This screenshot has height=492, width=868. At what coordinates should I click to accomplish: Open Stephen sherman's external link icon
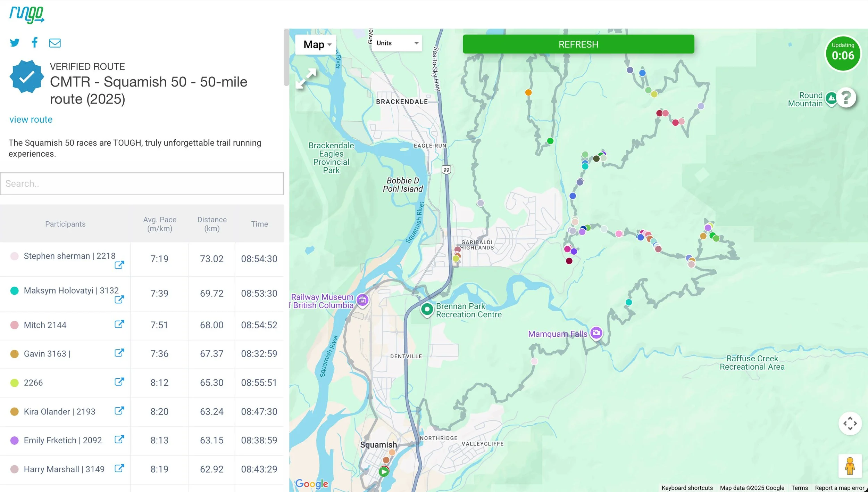[x=119, y=265]
